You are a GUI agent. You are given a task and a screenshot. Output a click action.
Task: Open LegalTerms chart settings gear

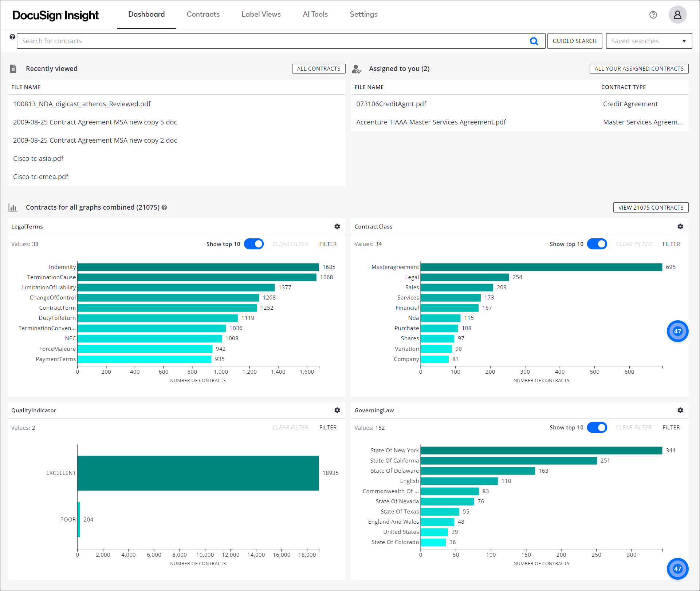337,226
